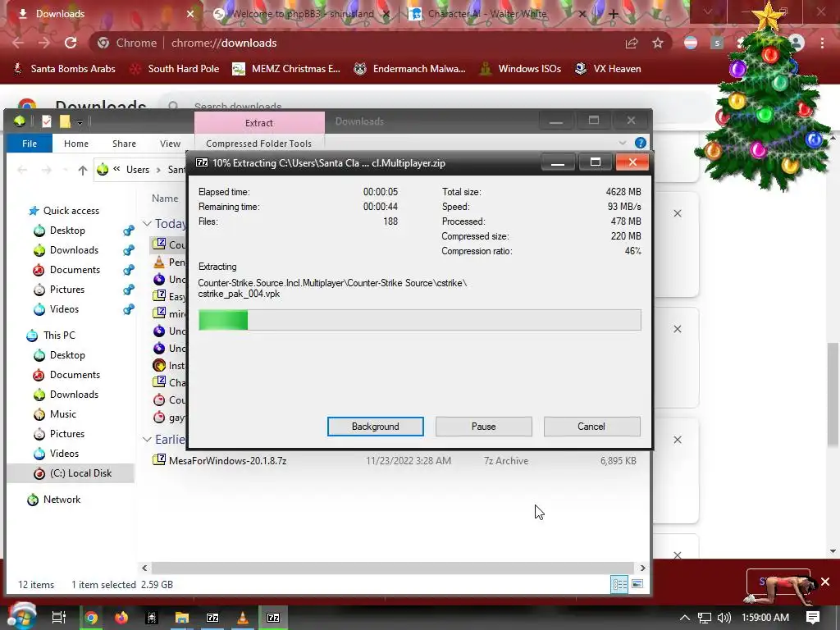The height and width of the screenshot is (630, 840).
Task: Open the MEMZ Christmas bookmark
Action: (286, 69)
